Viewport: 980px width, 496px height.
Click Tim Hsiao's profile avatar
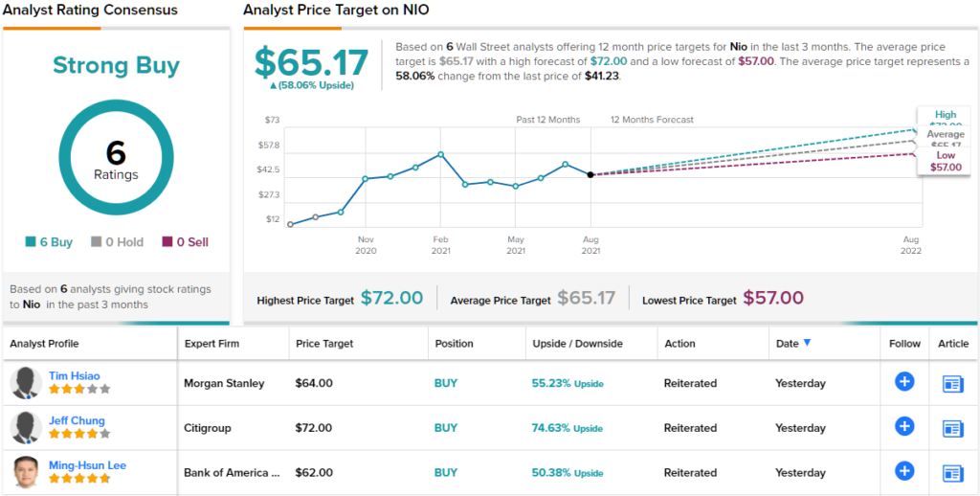[25, 383]
